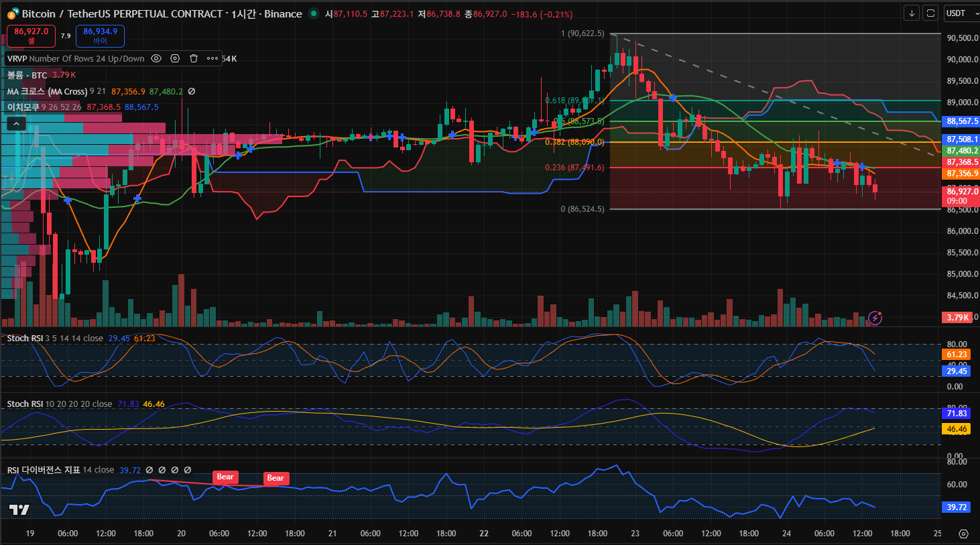Image resolution: width=980 pixels, height=545 pixels.
Task: Open VRVP more options menu
Action: [212, 59]
